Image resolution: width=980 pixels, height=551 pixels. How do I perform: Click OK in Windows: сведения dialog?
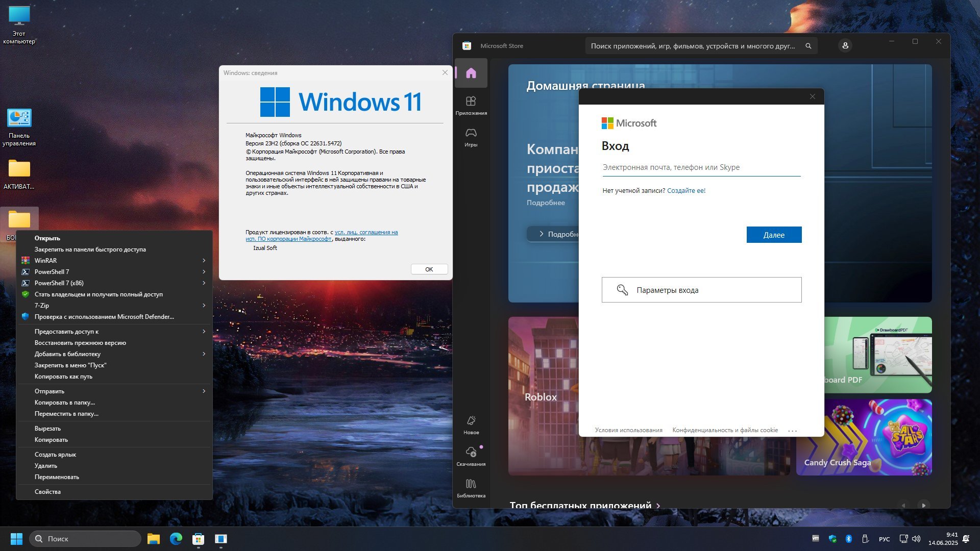tap(429, 269)
